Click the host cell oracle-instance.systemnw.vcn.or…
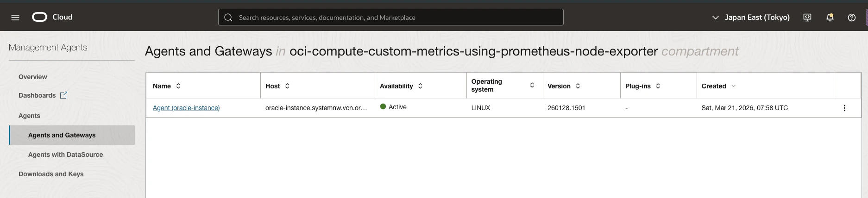 (316, 108)
